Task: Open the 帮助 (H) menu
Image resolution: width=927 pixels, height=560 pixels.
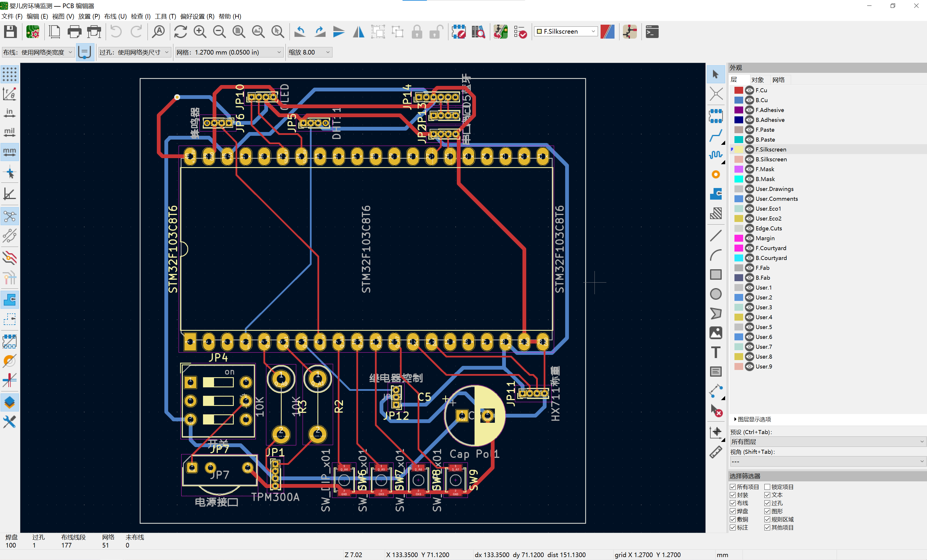Action: 230,16
